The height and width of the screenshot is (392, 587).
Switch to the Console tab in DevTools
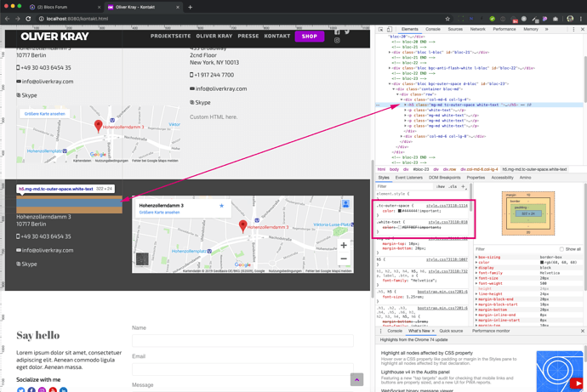point(433,29)
